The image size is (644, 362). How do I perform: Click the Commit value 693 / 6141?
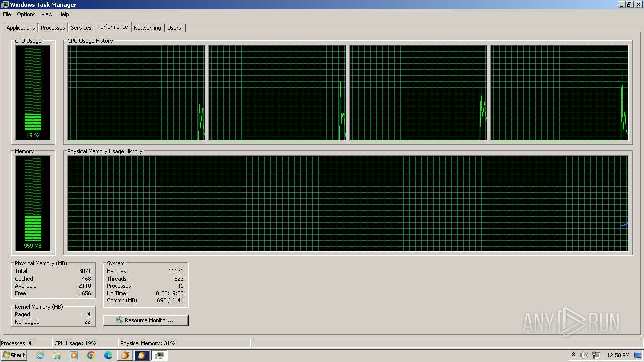click(x=170, y=300)
